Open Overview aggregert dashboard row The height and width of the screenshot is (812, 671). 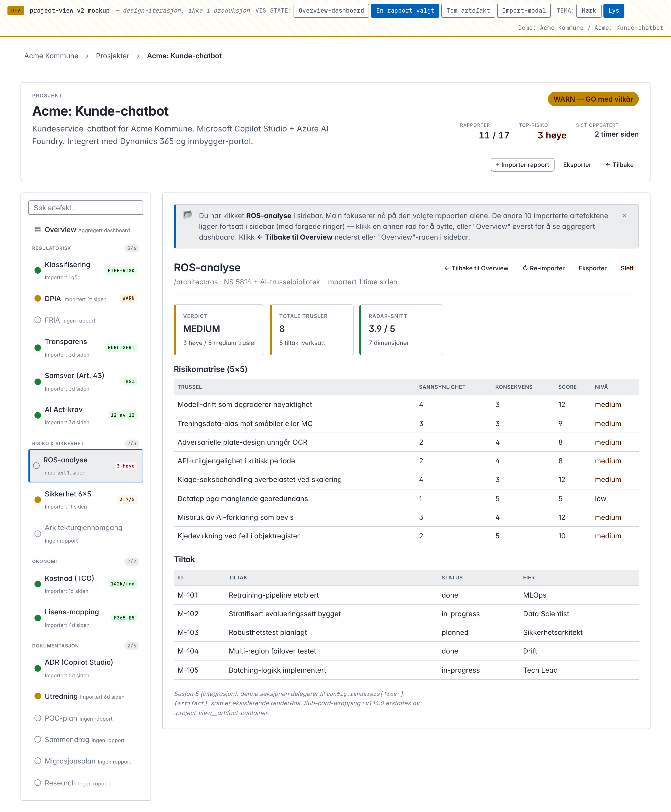[x=86, y=230]
